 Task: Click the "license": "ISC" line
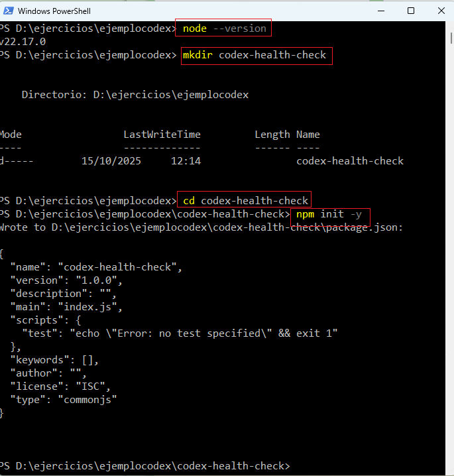(x=60, y=387)
